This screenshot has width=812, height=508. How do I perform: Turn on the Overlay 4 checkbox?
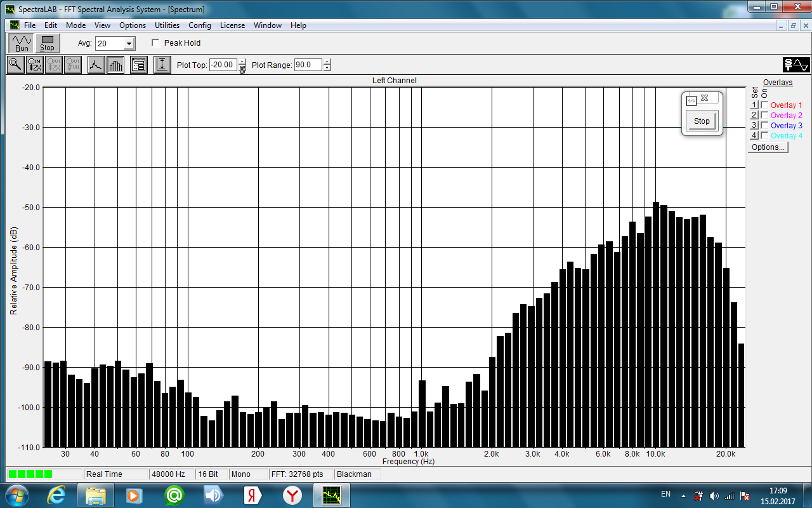coord(765,136)
